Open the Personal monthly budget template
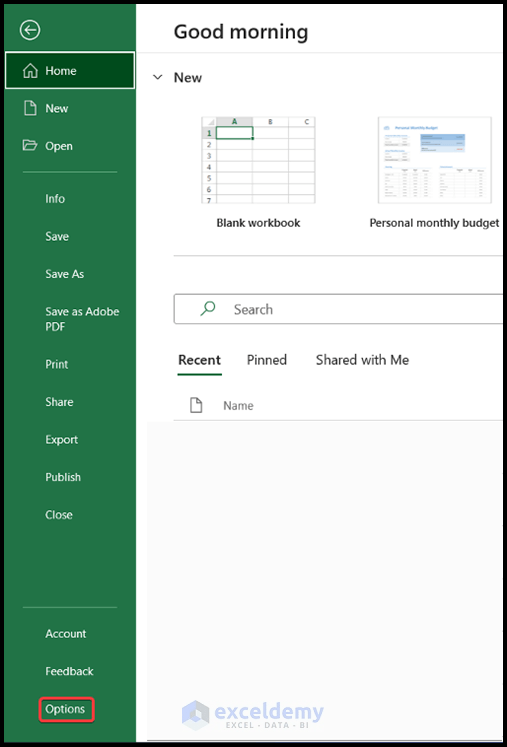The image size is (507, 747). click(435, 160)
